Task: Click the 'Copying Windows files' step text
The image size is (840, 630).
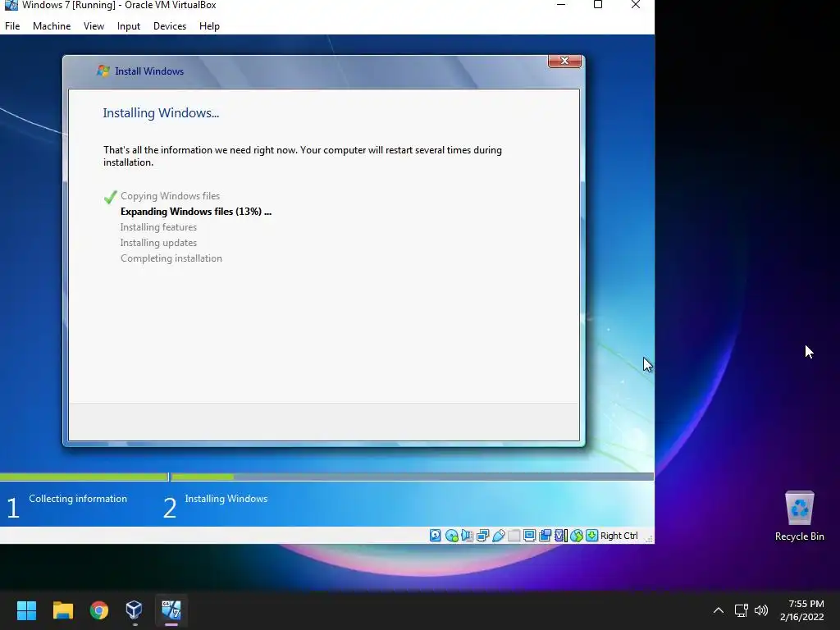Action: 170,196
